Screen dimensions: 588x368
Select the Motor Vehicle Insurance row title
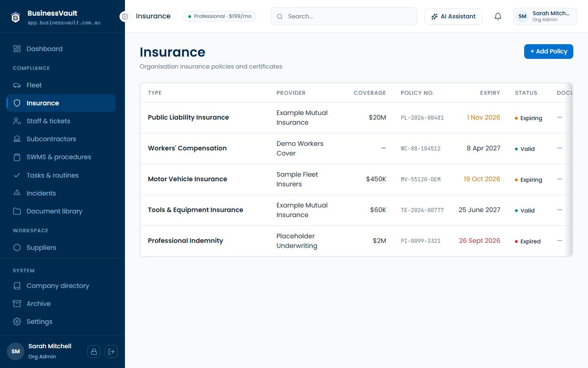187,179
